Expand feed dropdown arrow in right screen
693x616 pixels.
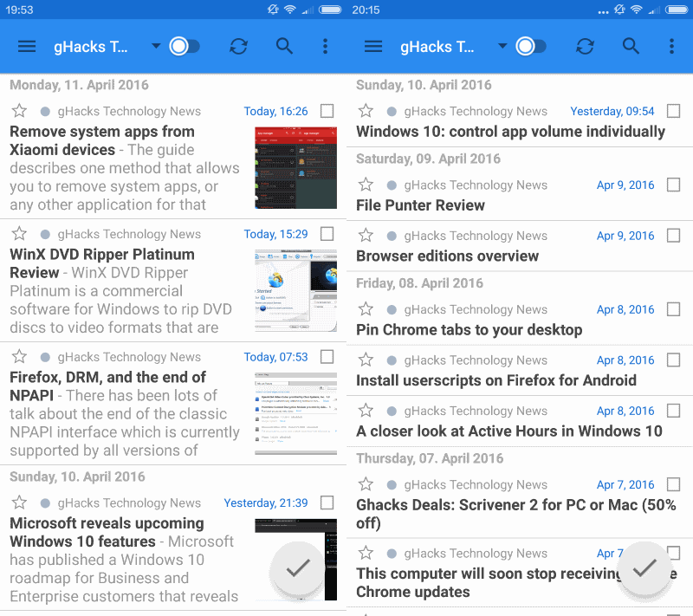tap(502, 46)
